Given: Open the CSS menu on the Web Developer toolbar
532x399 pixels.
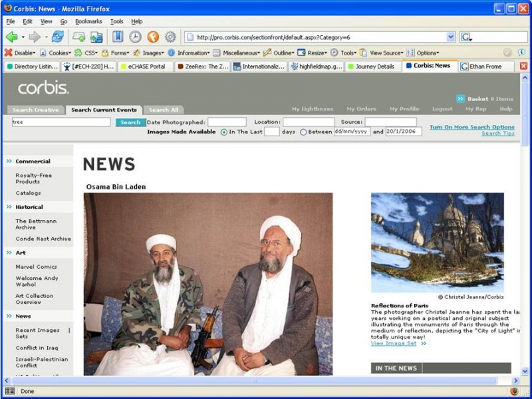Looking at the screenshot, I should tap(91, 52).
